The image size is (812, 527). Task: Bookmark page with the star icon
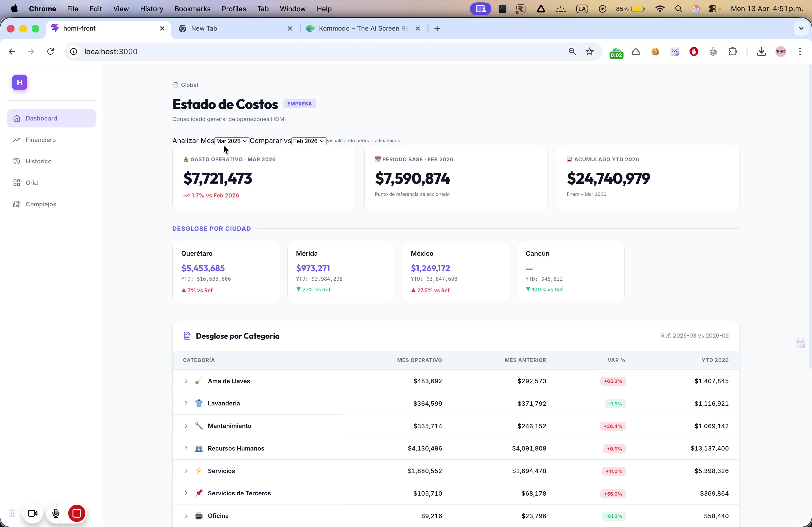[590, 52]
